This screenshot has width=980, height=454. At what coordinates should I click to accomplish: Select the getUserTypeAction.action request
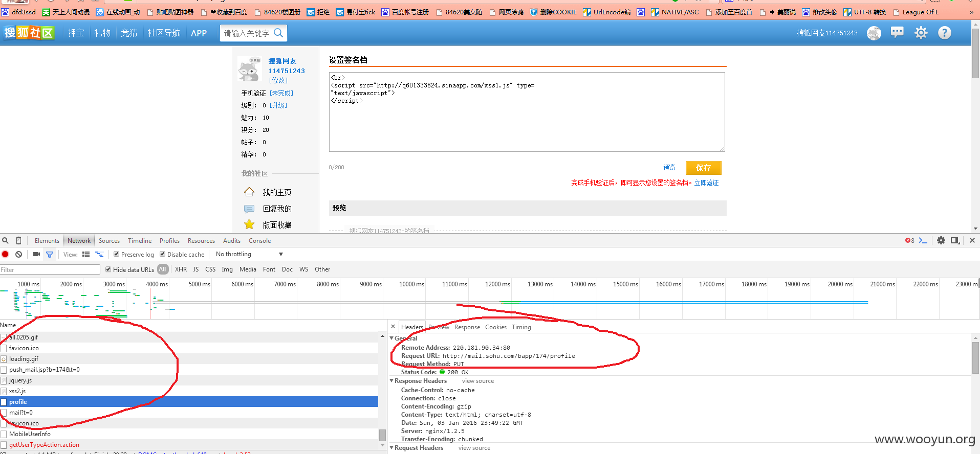click(189, 445)
